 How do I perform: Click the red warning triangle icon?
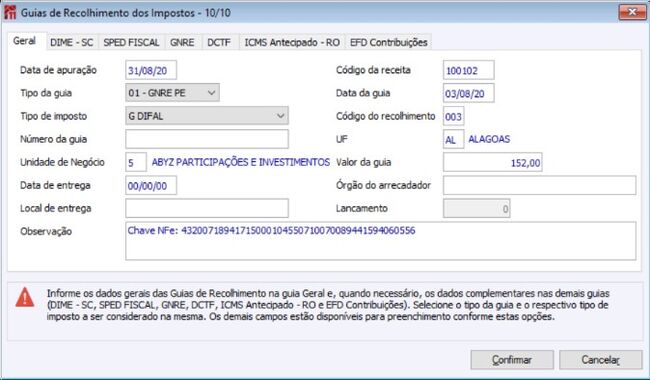point(25,297)
